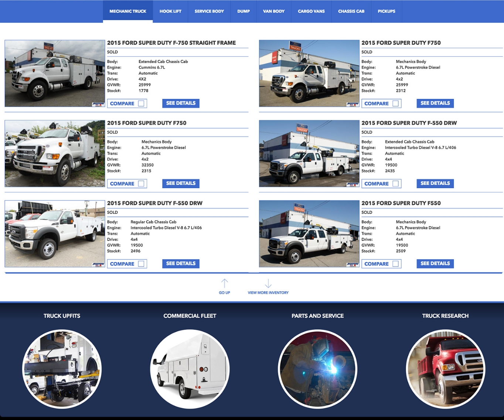This screenshot has width=504, height=420.
Task: Open details for stock 2509 truck
Action: coord(435,264)
